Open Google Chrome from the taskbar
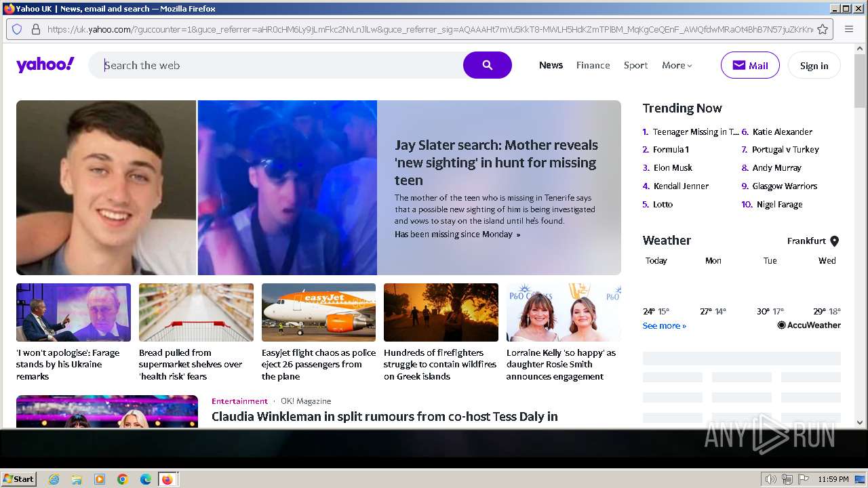 (x=123, y=479)
